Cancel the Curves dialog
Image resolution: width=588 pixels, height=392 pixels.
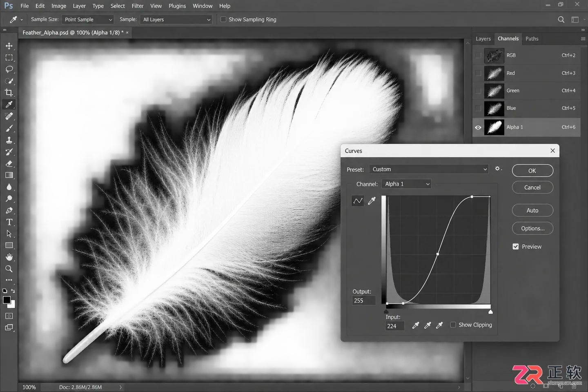pyautogui.click(x=532, y=187)
